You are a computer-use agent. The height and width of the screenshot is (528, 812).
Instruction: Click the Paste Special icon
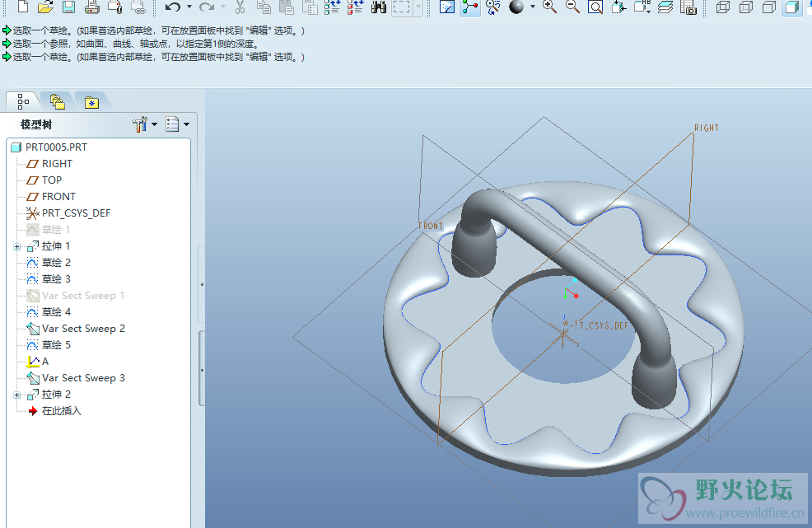310,7
